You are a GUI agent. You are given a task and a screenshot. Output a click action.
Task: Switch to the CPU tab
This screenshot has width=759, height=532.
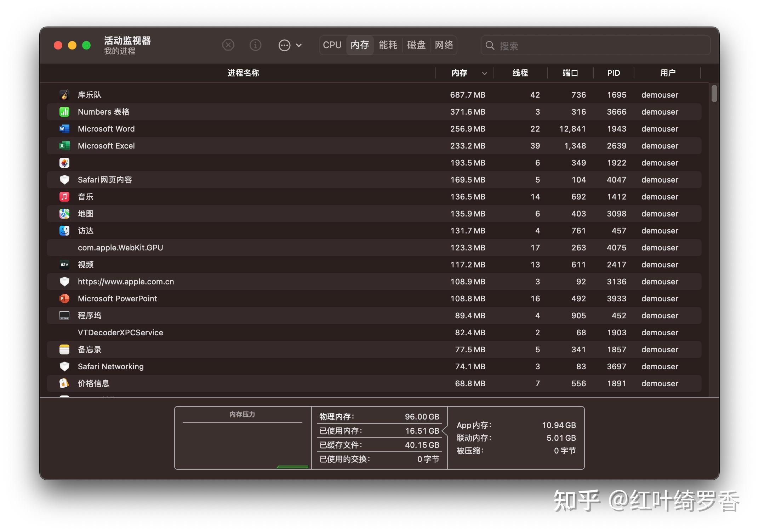332,45
